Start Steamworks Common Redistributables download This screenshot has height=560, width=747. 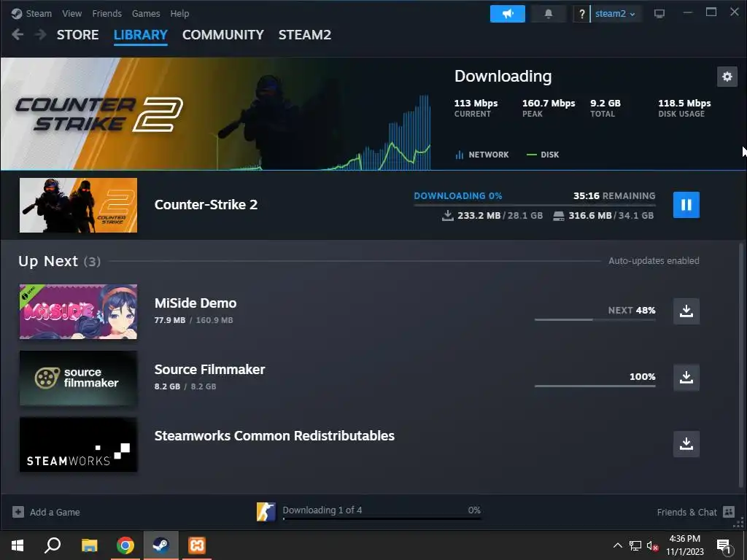point(686,444)
